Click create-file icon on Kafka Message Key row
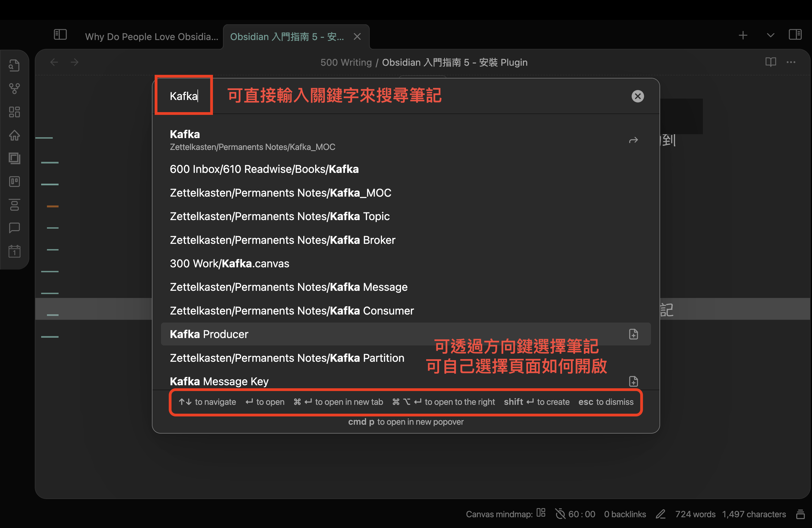The image size is (812, 528). click(x=633, y=381)
